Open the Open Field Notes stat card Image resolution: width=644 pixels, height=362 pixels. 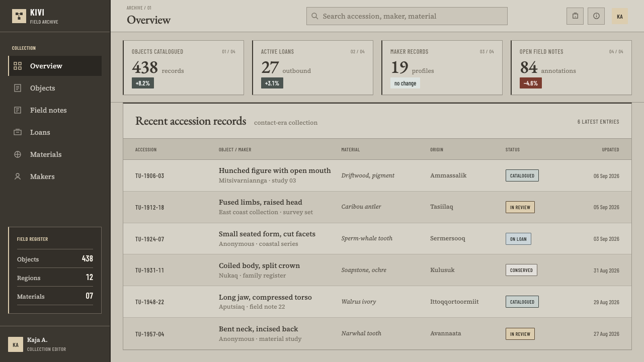[572, 68]
